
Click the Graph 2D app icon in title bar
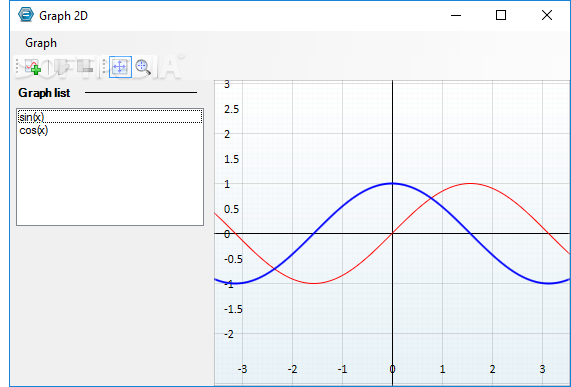click(x=26, y=15)
